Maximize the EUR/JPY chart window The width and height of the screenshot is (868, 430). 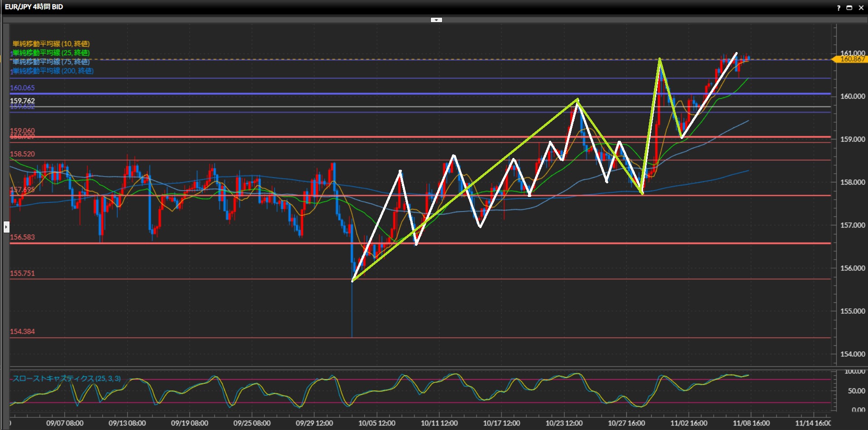click(x=849, y=8)
